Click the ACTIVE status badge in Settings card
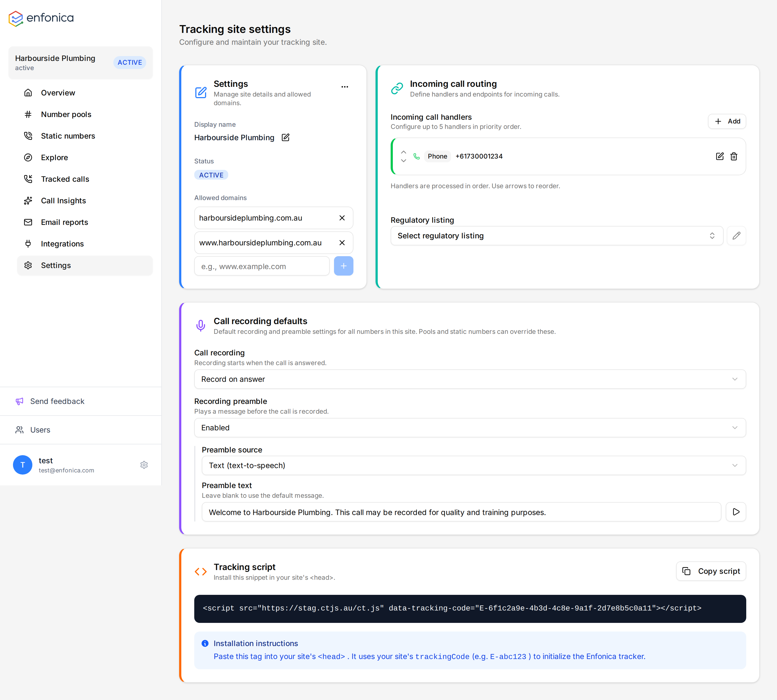Viewport: 777px width, 700px height. pyautogui.click(x=211, y=175)
